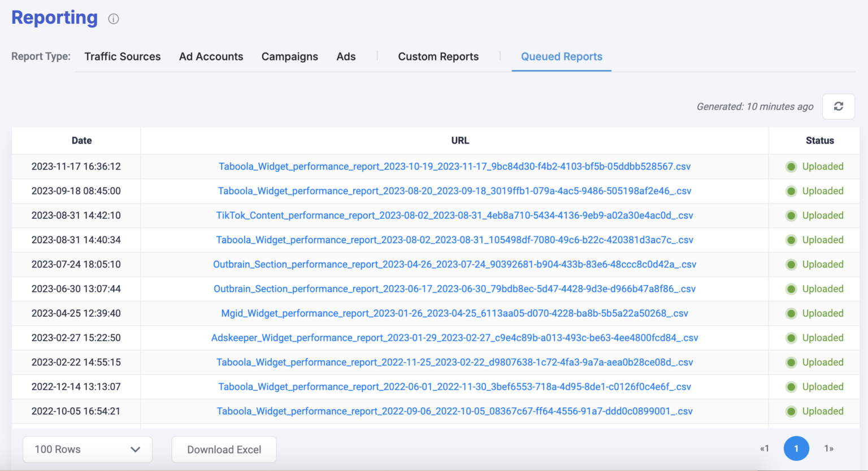
Task: Click the Download Excel button
Action: (224, 450)
